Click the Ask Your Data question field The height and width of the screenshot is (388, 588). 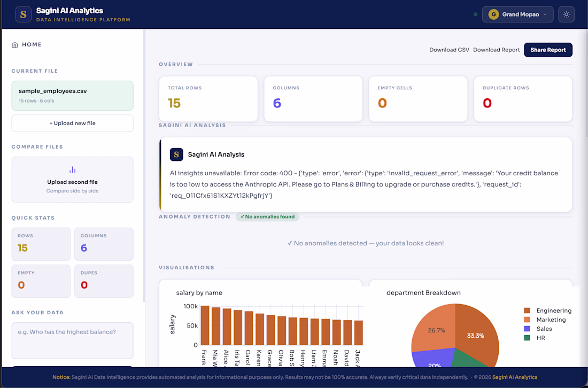tap(72, 340)
